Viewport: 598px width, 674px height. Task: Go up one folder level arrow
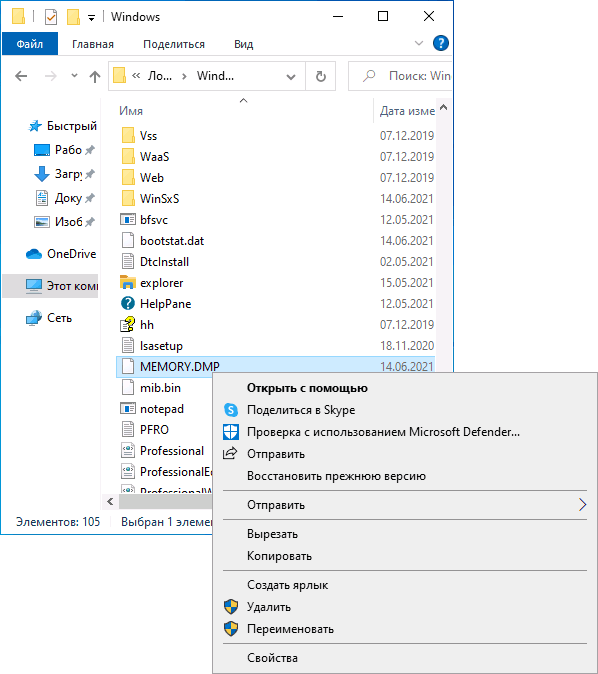pos(95,77)
